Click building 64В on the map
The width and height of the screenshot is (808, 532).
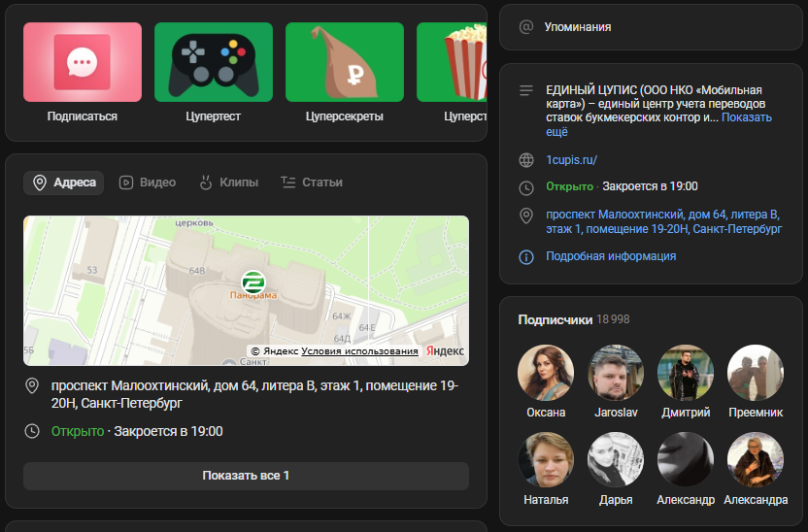pos(197,271)
